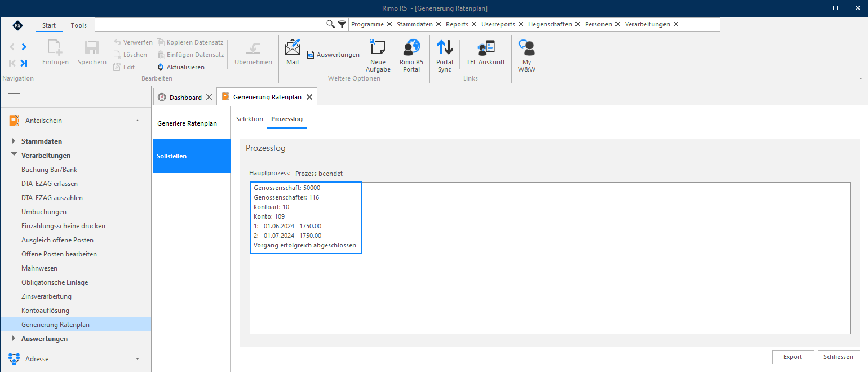The height and width of the screenshot is (372, 868).
Task: Jump to the last record arrow
Action: pos(24,63)
